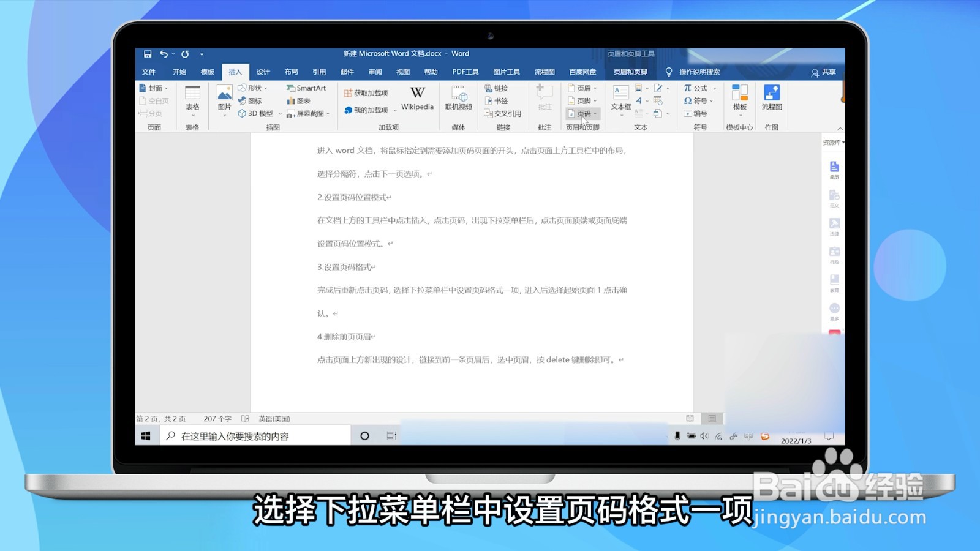
Task: Insert Icons (图标)
Action: [251, 101]
